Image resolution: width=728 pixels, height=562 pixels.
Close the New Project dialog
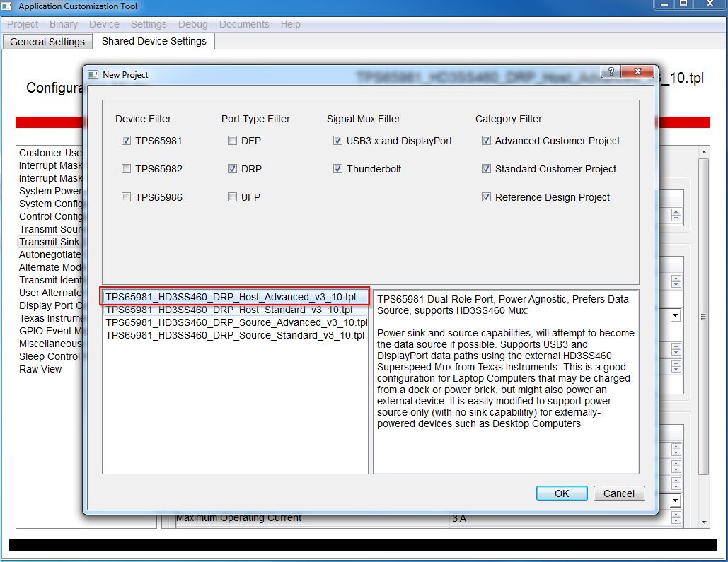click(637, 71)
